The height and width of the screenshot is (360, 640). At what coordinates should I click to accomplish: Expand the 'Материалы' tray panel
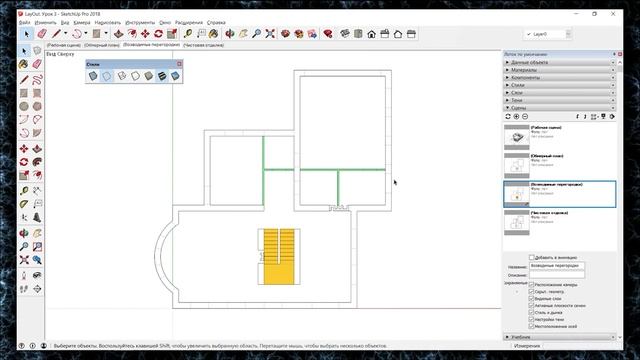[560, 70]
